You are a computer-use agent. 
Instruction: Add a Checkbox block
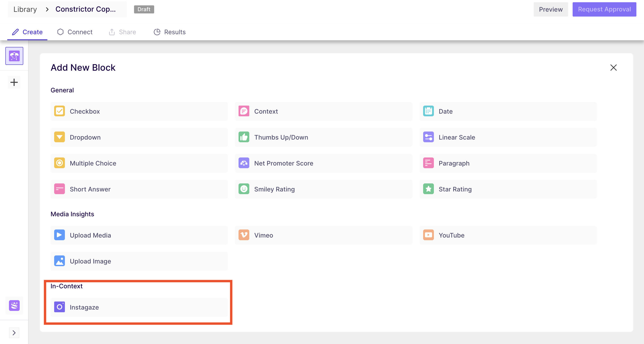139,111
